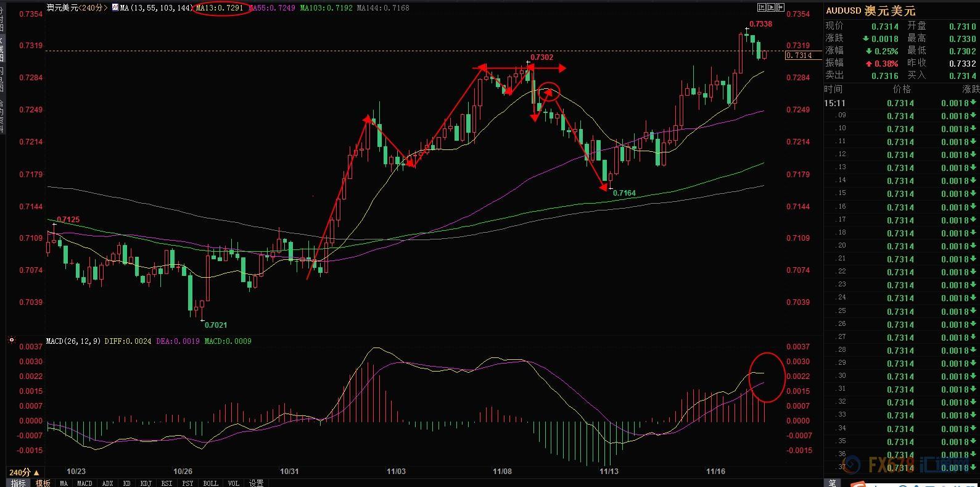Select the BOLL indicator tab

click(x=210, y=483)
